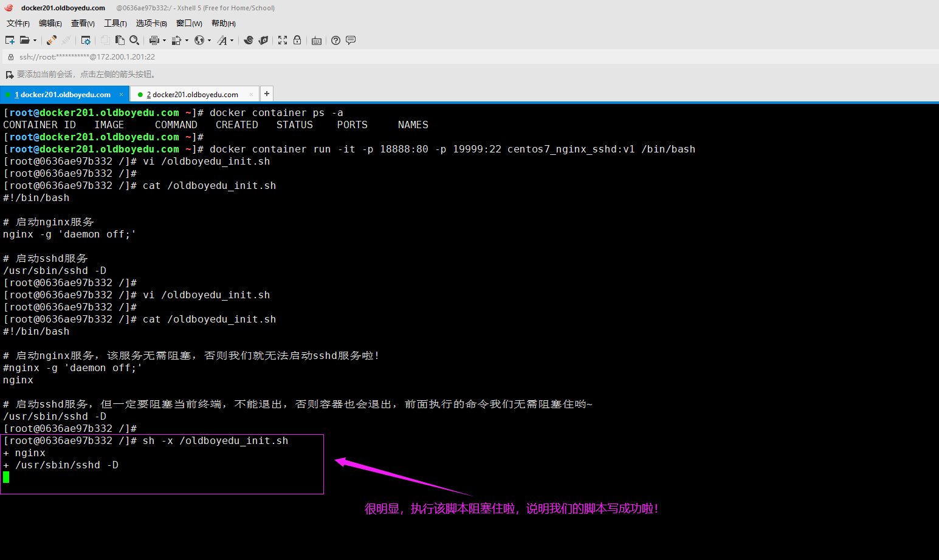Launch Xftp from the toolbar

[263, 40]
